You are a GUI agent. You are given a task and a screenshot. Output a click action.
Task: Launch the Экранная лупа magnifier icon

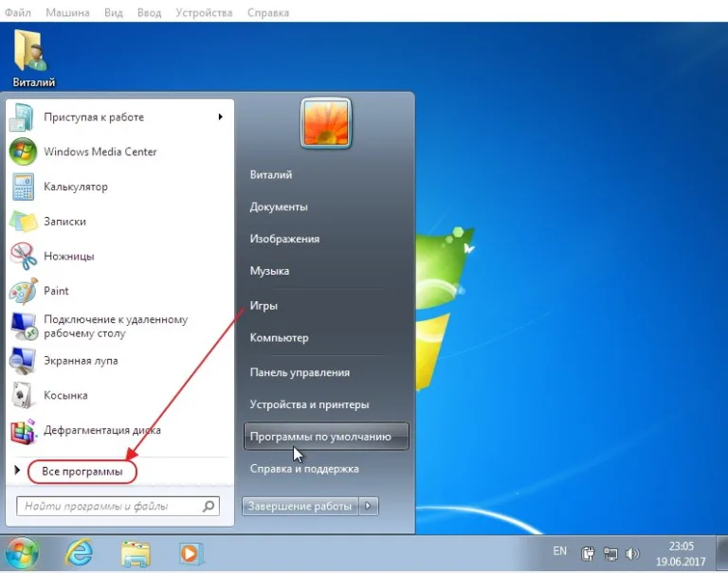tap(23, 361)
